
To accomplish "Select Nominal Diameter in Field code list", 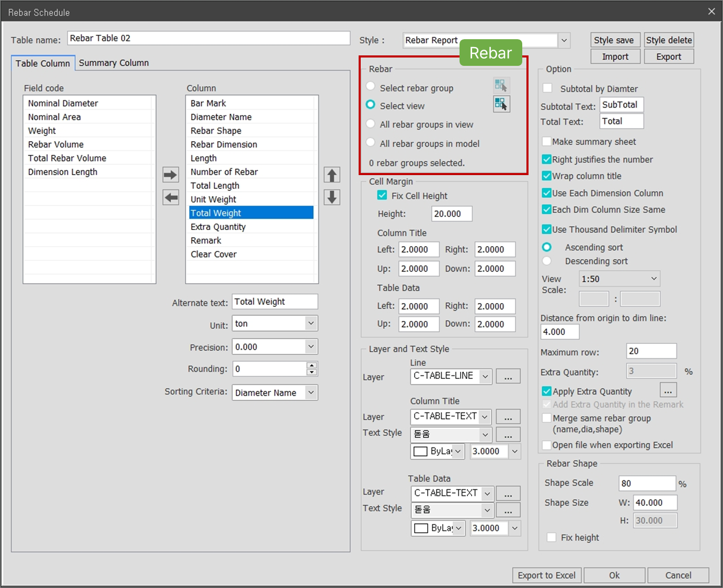I will (89, 103).
